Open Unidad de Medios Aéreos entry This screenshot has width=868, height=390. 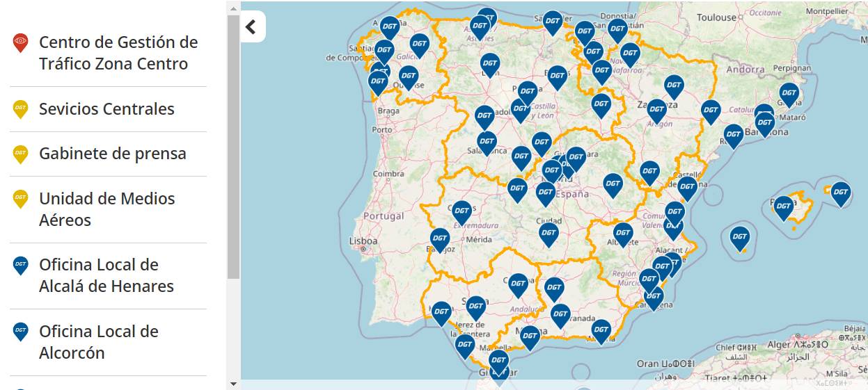(x=106, y=209)
